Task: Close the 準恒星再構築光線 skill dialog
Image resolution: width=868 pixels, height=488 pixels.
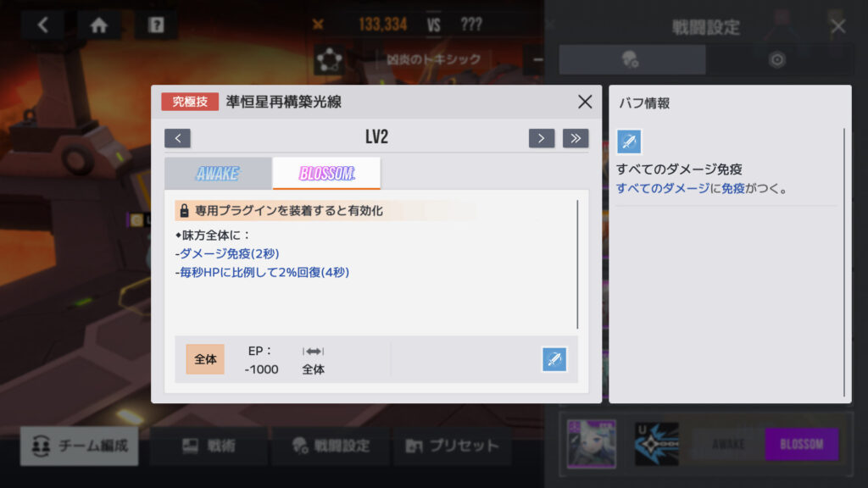Action: click(x=585, y=102)
